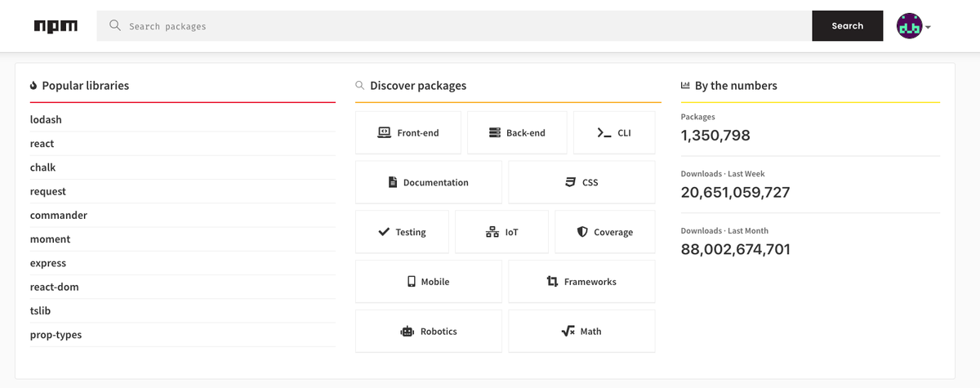
Task: Open the account menu dropdown arrow
Action: point(928,27)
